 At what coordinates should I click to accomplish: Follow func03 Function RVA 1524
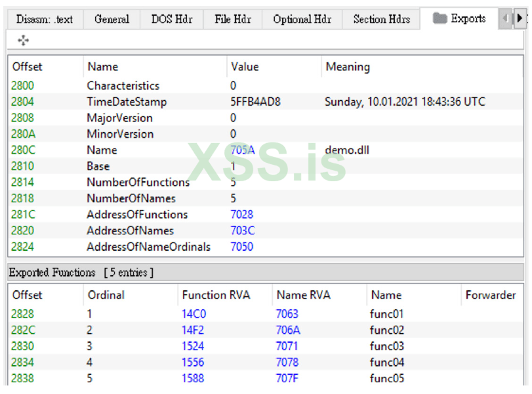193,347
